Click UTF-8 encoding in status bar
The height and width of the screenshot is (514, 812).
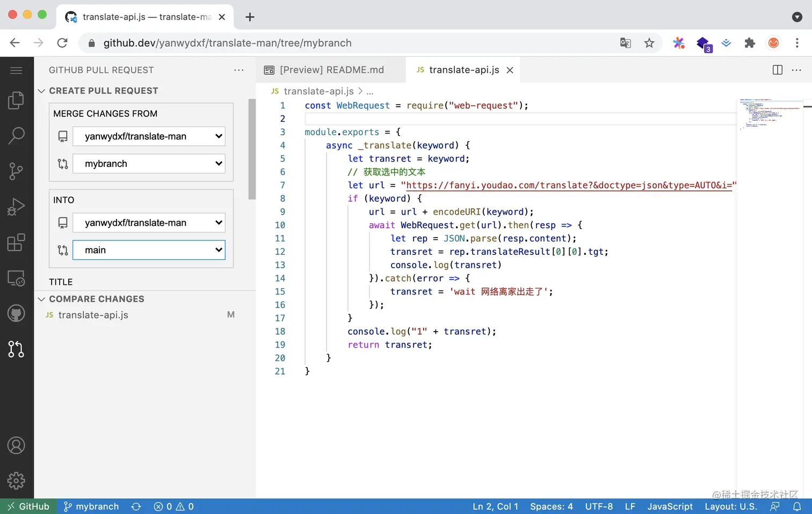pos(599,506)
